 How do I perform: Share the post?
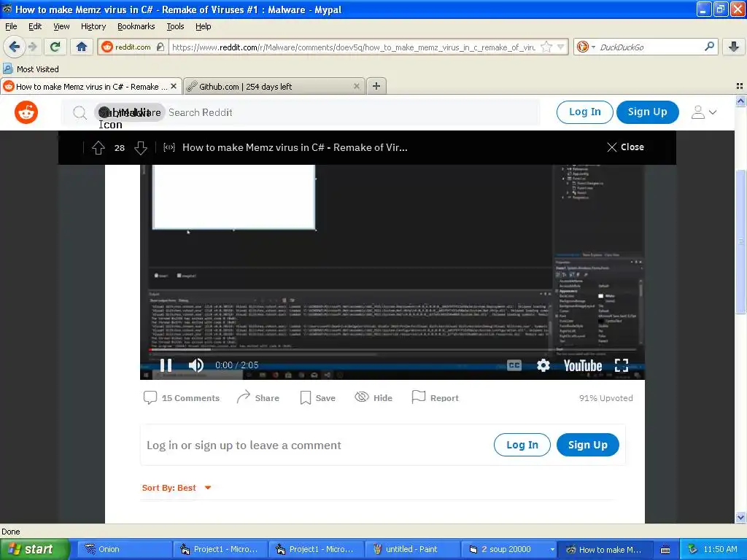(258, 397)
